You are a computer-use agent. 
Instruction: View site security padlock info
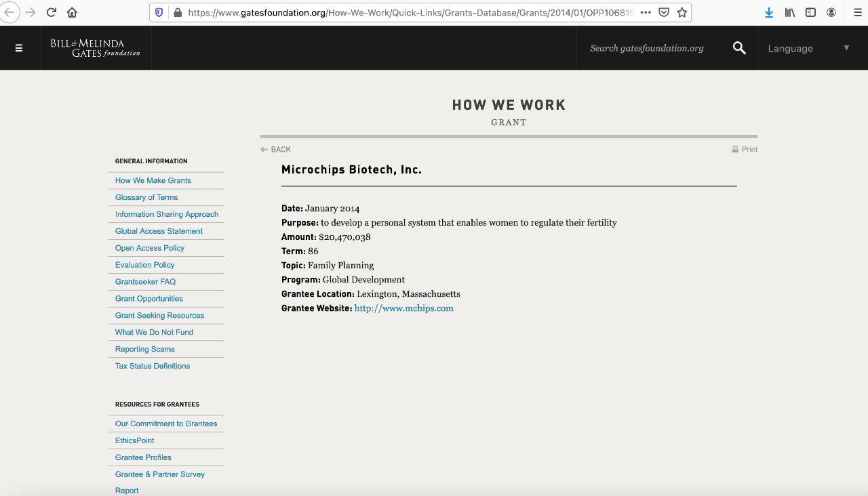(178, 12)
